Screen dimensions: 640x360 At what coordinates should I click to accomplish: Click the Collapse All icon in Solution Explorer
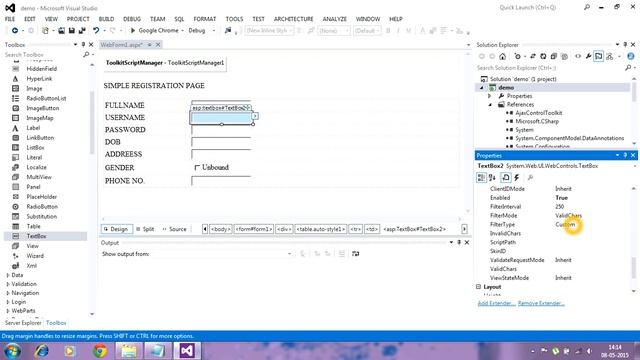coord(553,56)
